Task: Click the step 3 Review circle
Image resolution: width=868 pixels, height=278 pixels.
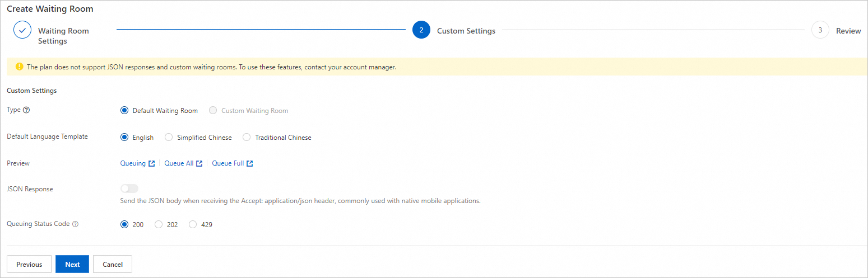Action: pyautogui.click(x=820, y=30)
